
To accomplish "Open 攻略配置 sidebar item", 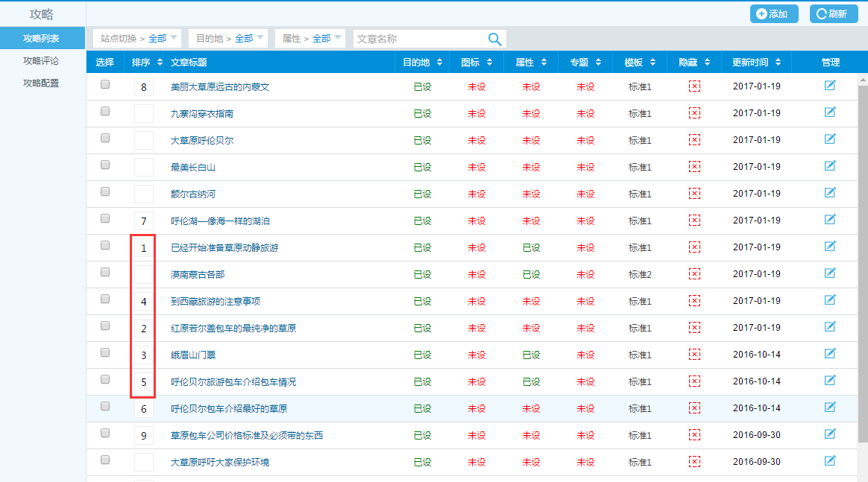I will pos(41,83).
